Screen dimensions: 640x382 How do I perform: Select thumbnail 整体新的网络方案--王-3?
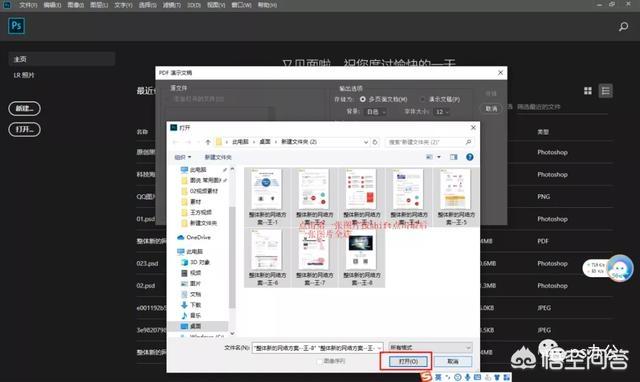tap(362, 197)
